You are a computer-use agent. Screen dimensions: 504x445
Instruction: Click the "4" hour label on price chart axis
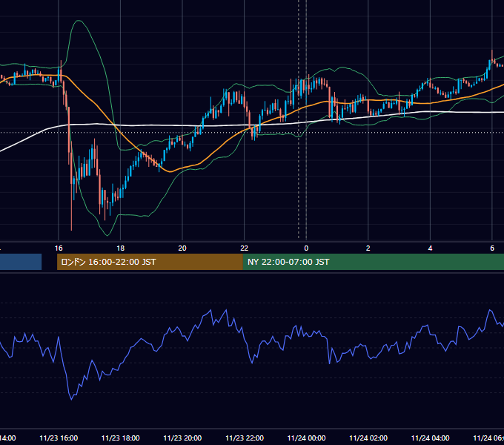point(430,248)
